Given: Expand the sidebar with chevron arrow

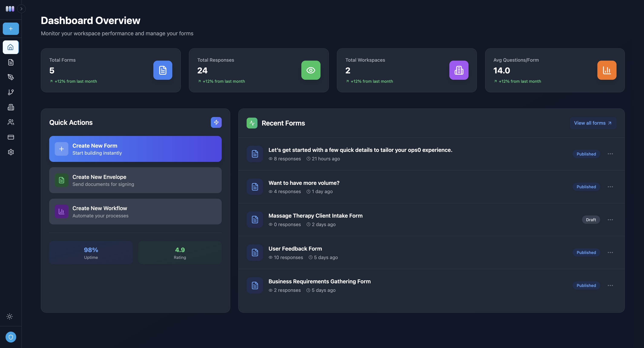Looking at the screenshot, I should (x=22, y=9).
